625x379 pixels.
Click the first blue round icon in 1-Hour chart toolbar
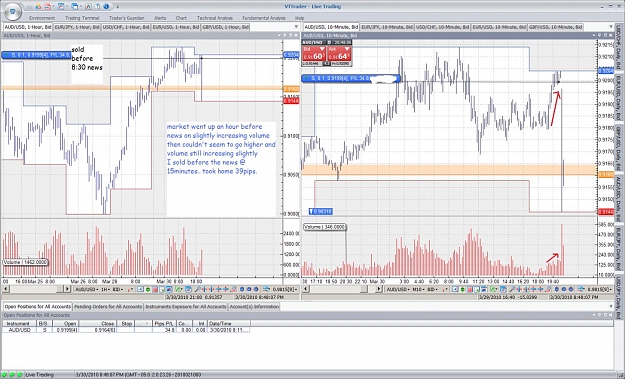pyautogui.click(x=242, y=289)
